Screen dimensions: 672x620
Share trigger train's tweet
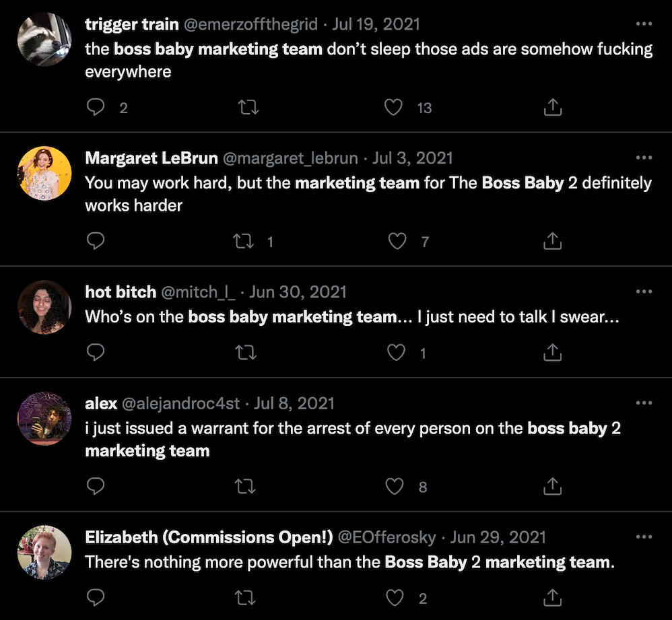tap(552, 107)
